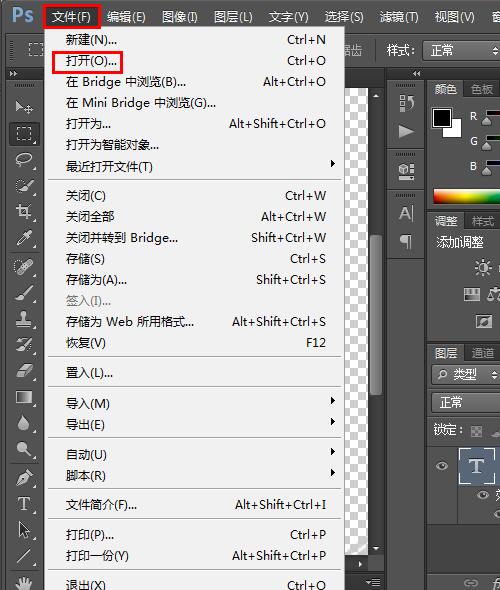
Task: Open the layer filter 类型 dropdown
Action: pos(465,374)
